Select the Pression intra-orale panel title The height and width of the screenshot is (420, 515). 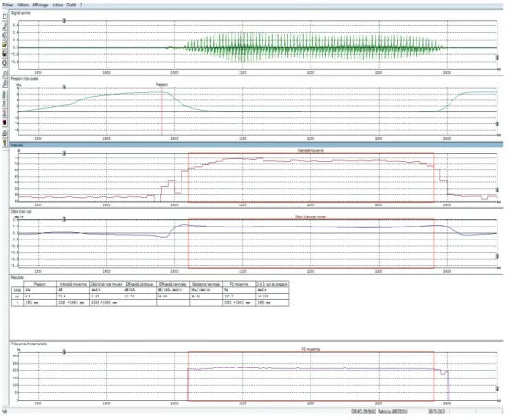click(25, 79)
